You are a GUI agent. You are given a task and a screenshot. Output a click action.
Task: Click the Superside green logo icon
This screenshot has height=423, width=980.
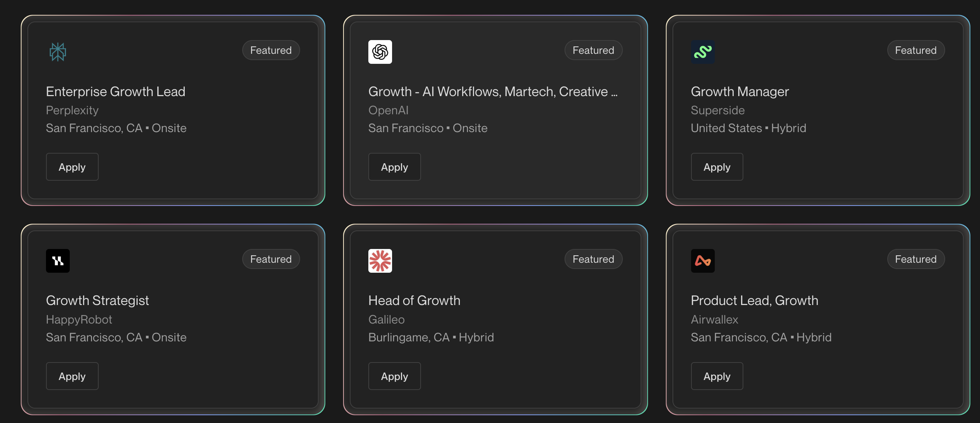click(702, 52)
